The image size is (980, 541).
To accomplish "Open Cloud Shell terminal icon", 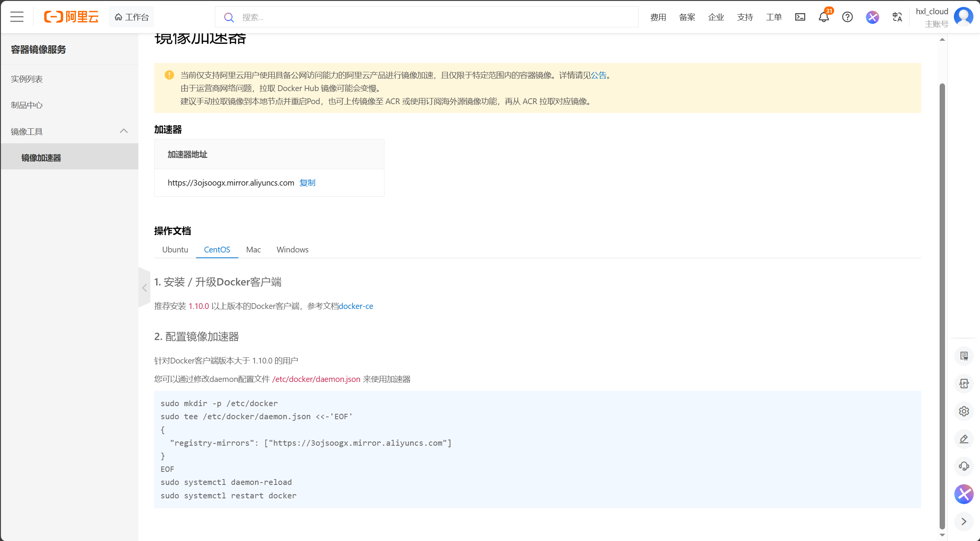I will coord(800,17).
